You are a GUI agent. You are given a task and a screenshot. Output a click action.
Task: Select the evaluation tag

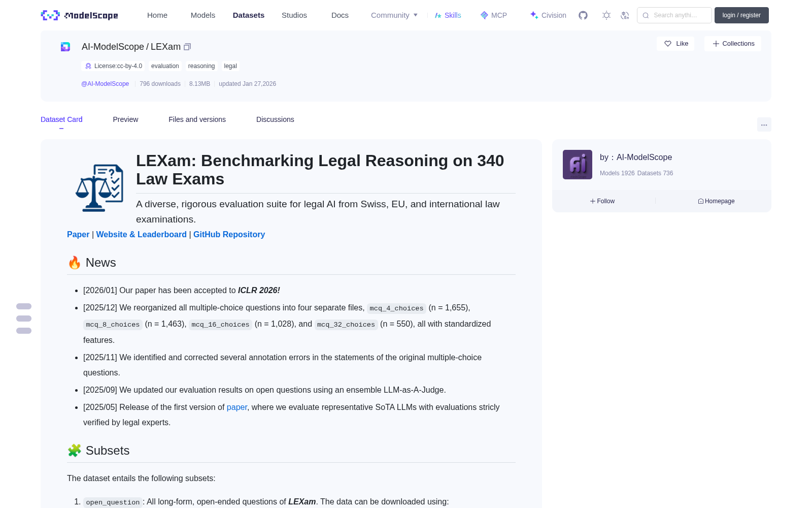pyautogui.click(x=165, y=66)
